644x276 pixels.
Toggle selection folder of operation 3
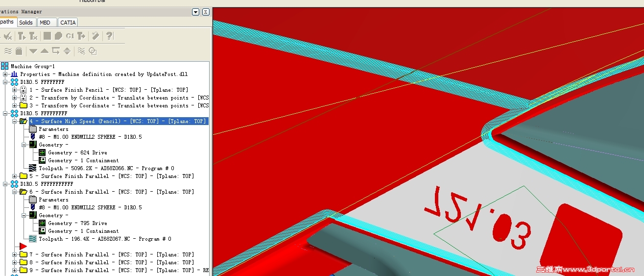(24, 105)
